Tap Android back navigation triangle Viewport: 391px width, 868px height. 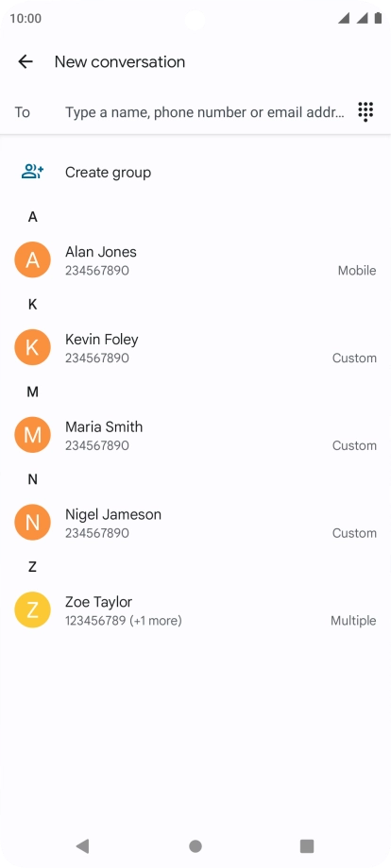click(82, 845)
